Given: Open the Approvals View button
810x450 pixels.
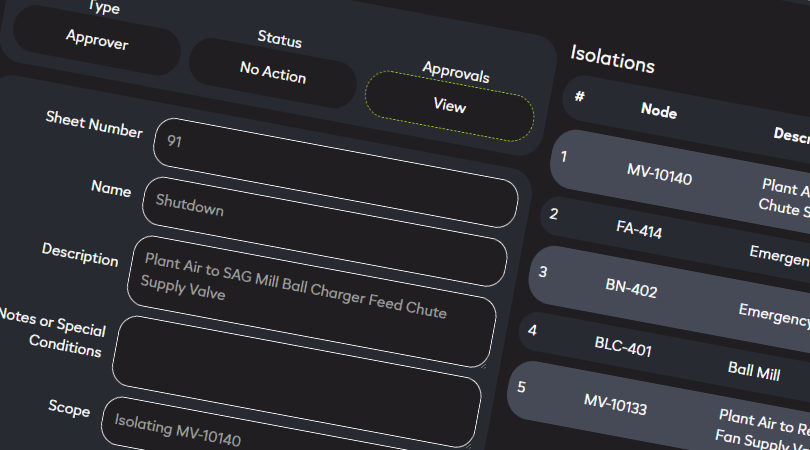Looking at the screenshot, I should tap(449, 106).
